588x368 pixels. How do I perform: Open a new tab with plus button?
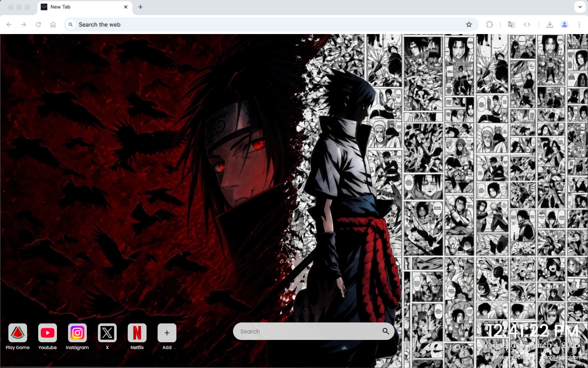(141, 7)
